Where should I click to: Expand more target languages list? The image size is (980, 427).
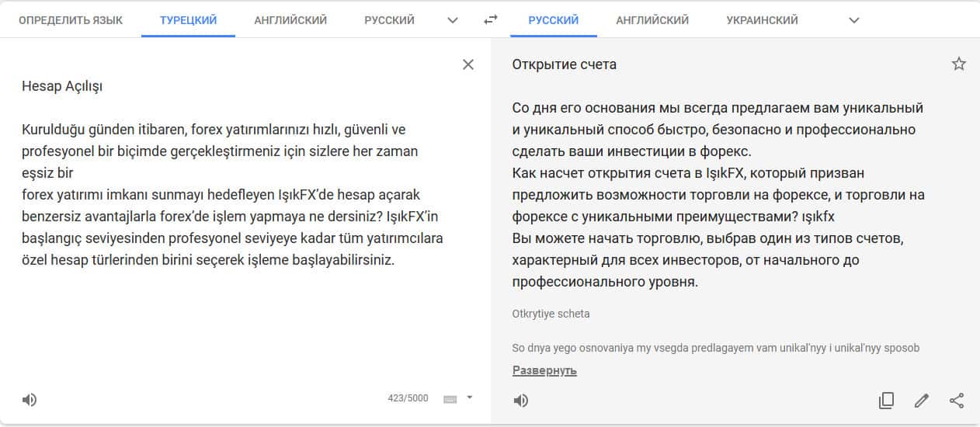point(854,20)
